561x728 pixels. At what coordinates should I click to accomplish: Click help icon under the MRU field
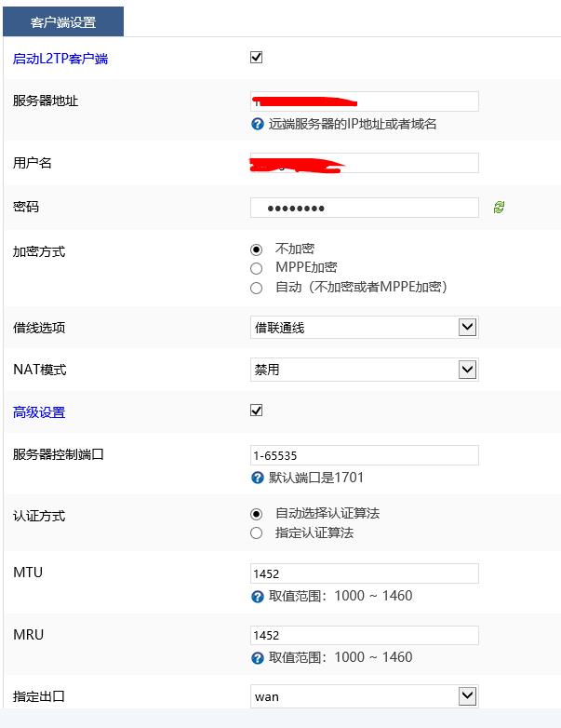pos(258,658)
